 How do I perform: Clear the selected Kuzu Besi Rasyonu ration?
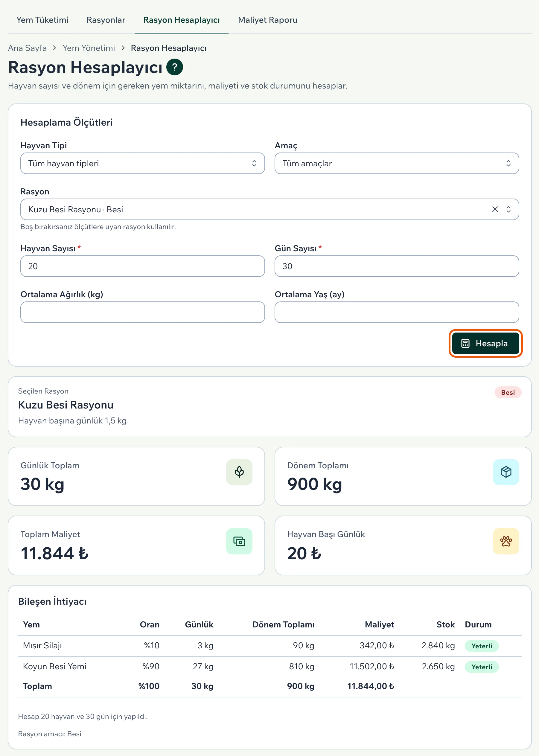495,209
